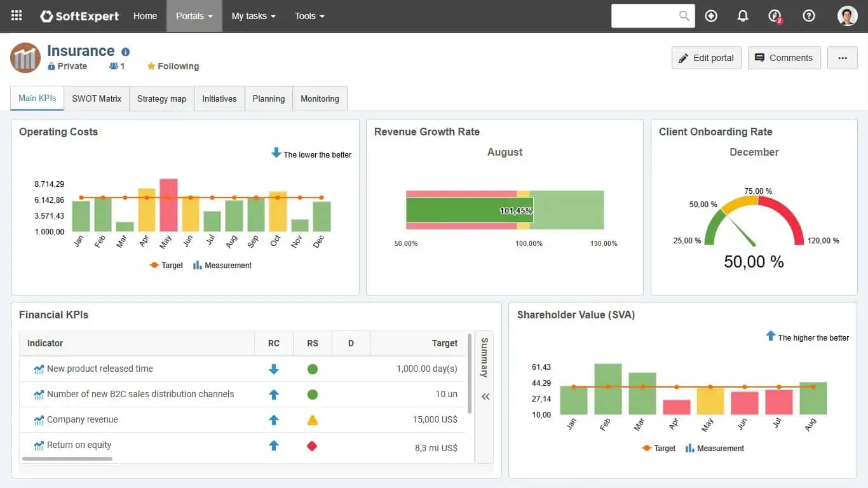868x488 pixels.
Task: Click the info icon next to Insurance
Action: 125,52
